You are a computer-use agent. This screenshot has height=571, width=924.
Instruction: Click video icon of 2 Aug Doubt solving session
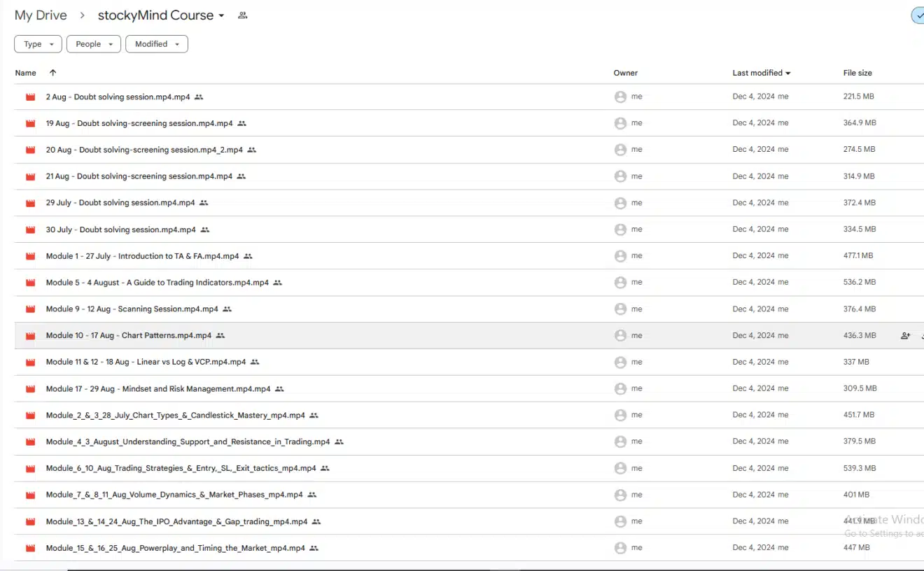click(x=30, y=97)
